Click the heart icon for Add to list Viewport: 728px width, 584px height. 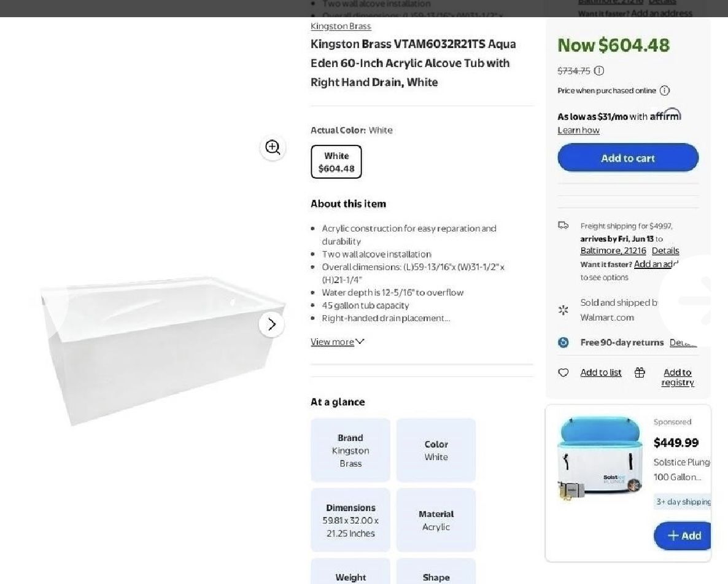click(x=563, y=373)
